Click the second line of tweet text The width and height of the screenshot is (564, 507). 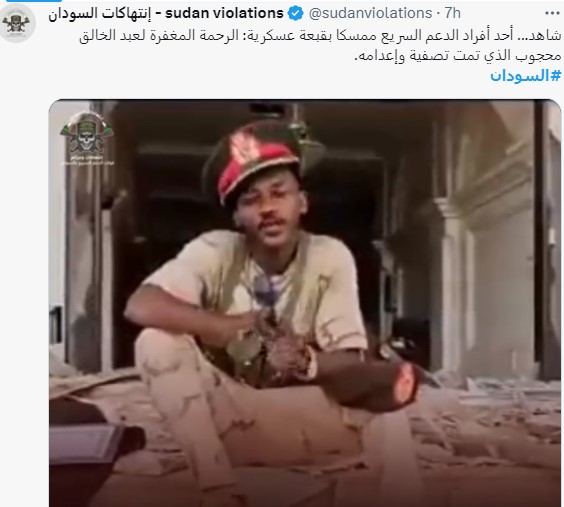coord(457,55)
